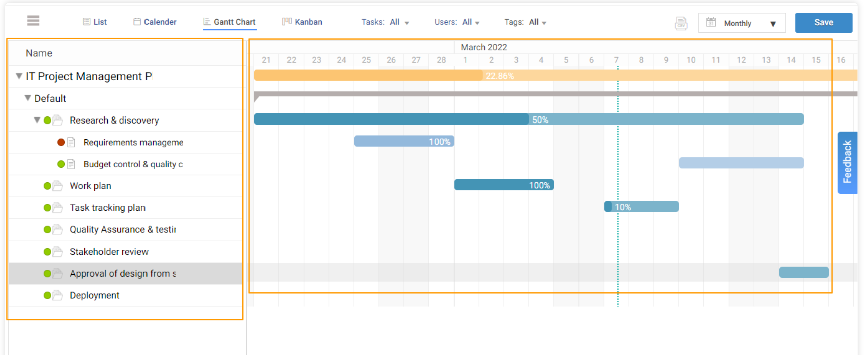Select the Stakeholder review row
The width and height of the screenshot is (868, 355).
tap(125, 252)
